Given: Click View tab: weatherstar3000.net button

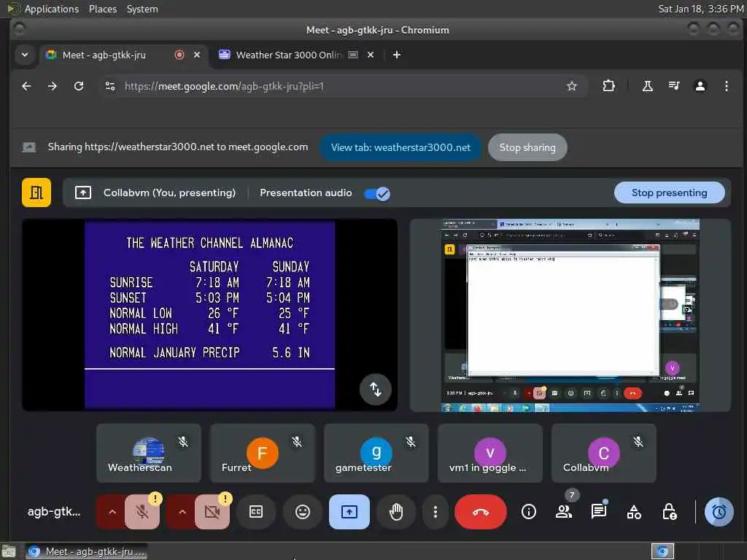Looking at the screenshot, I should tap(400, 147).
